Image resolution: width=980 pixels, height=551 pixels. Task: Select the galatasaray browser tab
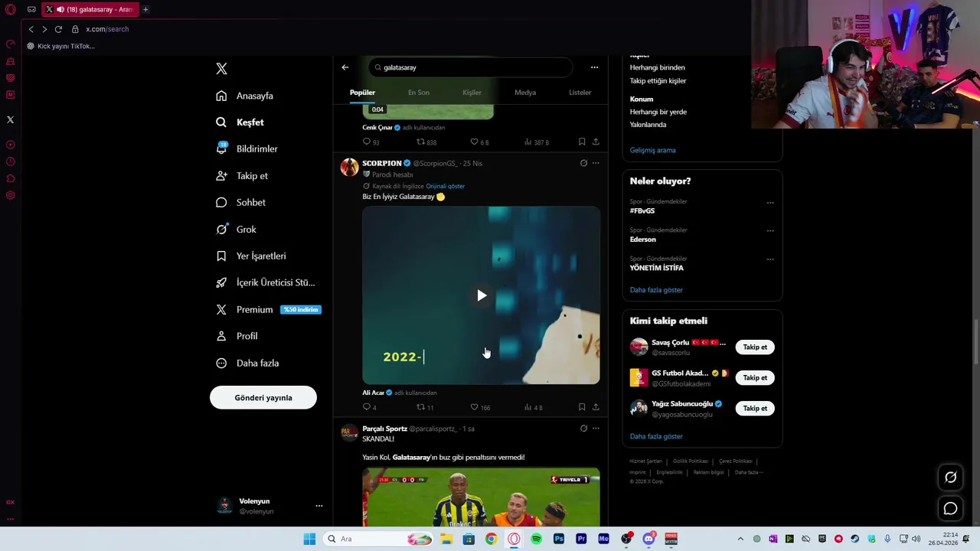(89, 9)
